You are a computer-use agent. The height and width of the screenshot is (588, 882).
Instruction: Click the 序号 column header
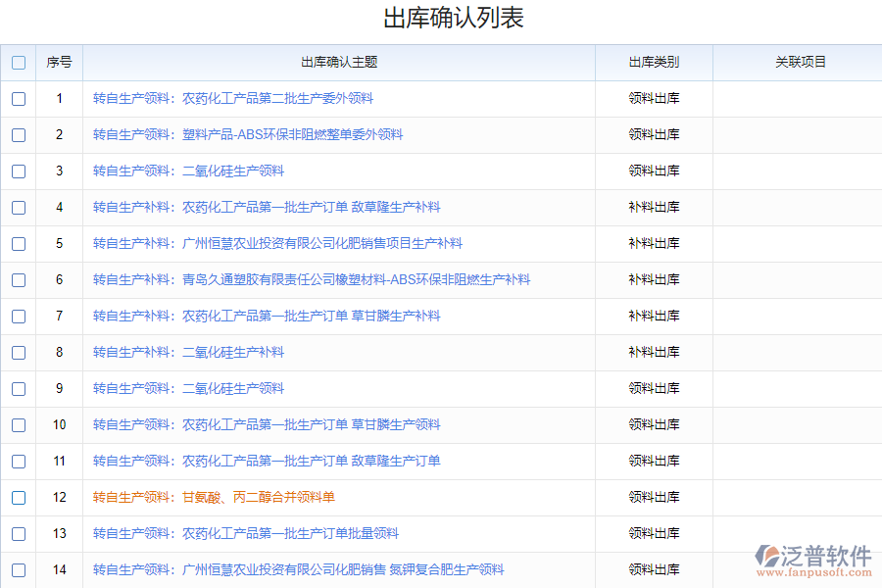click(x=59, y=63)
